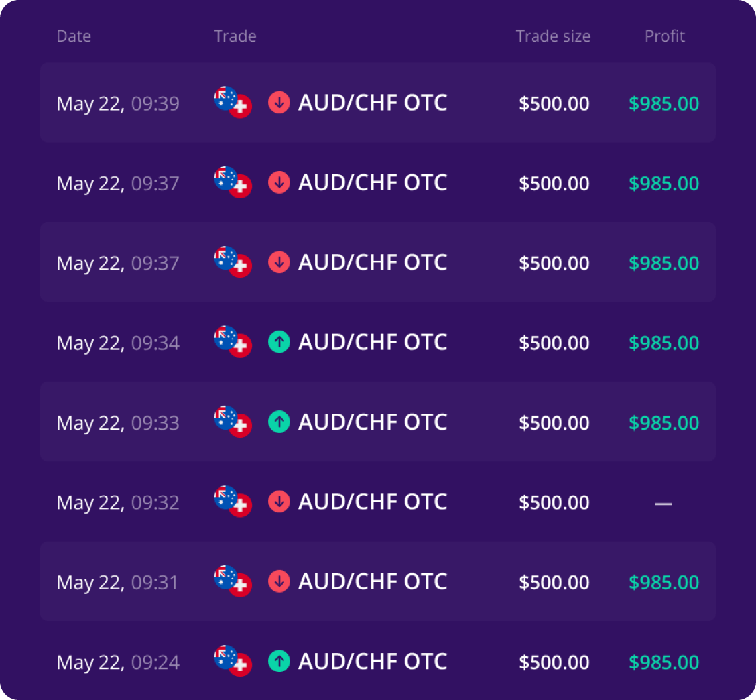
Task: Click the AUD/CHF flag pair icon in the 09:39 row
Action: coord(233,102)
